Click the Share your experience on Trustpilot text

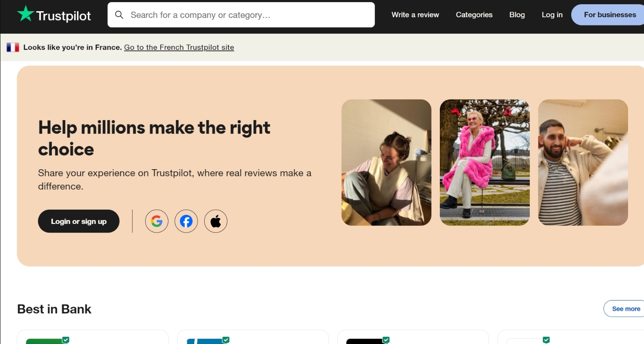click(x=174, y=180)
